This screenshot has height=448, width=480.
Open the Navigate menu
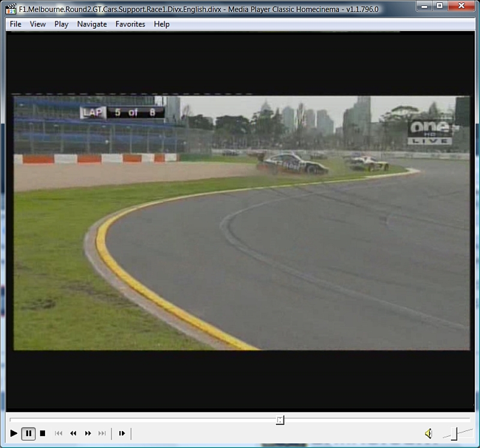(92, 24)
